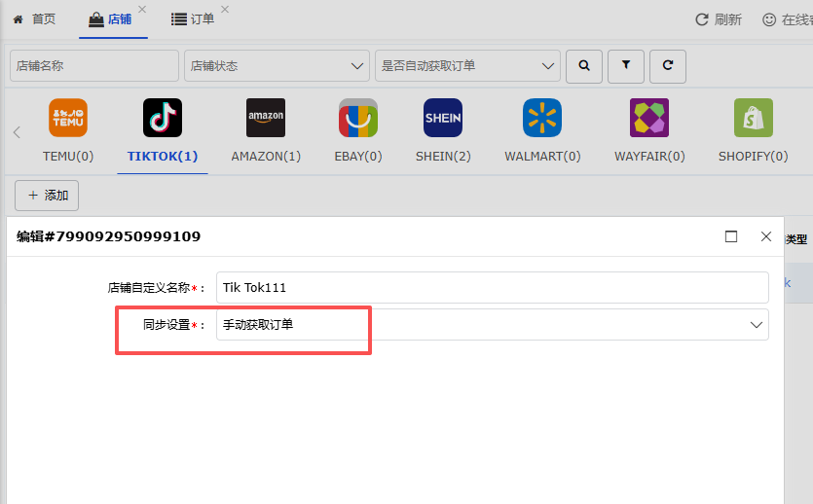Screen dimensions: 813x504
Task: Show previous platforms with the left chevron
Action: (18, 132)
